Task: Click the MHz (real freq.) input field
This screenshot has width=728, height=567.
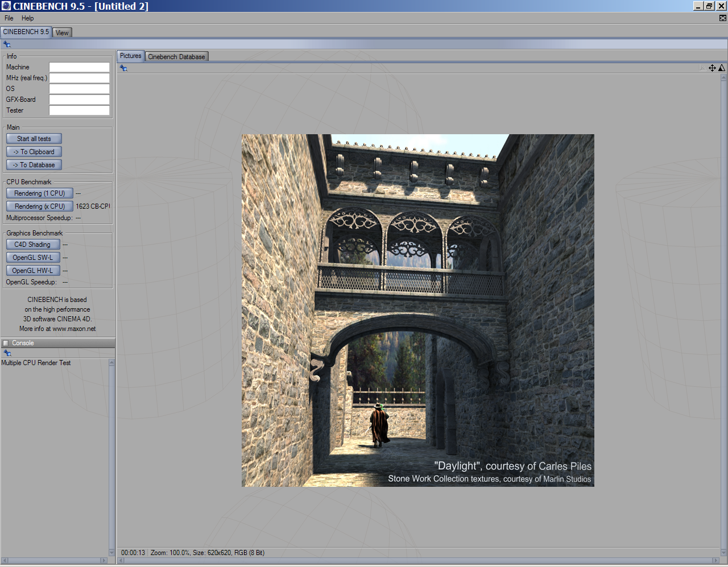Action: point(79,78)
